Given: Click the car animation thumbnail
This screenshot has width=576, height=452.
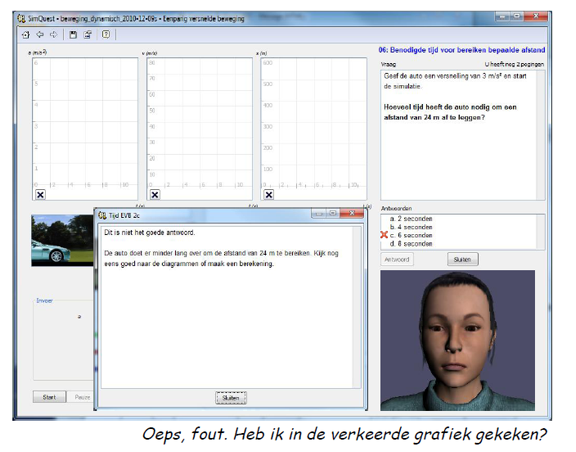Looking at the screenshot, I should tap(62, 241).
